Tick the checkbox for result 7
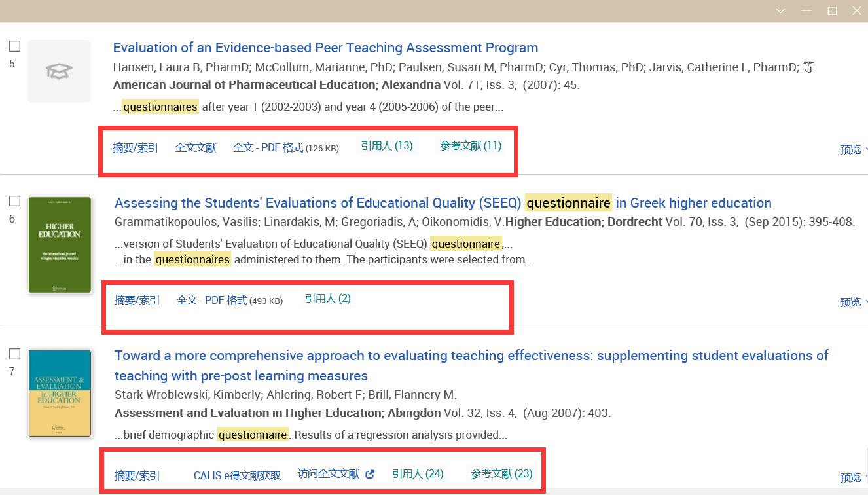The image size is (868, 495). [x=14, y=354]
